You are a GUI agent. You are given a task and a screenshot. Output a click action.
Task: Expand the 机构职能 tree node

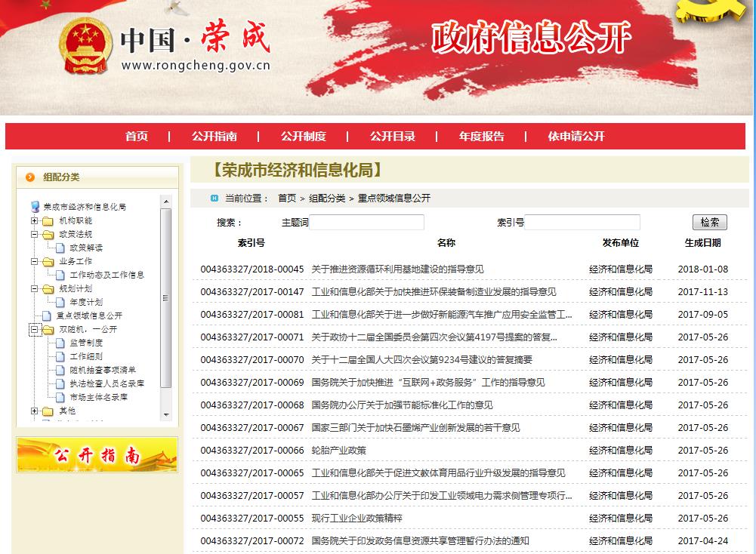(x=35, y=221)
